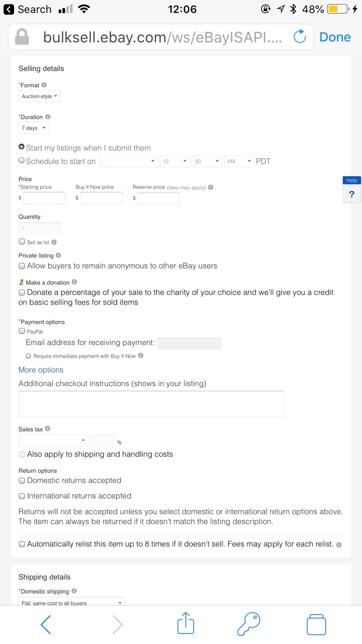Select Schedule to start on radio button
The height and width of the screenshot is (644, 362).
tap(22, 161)
